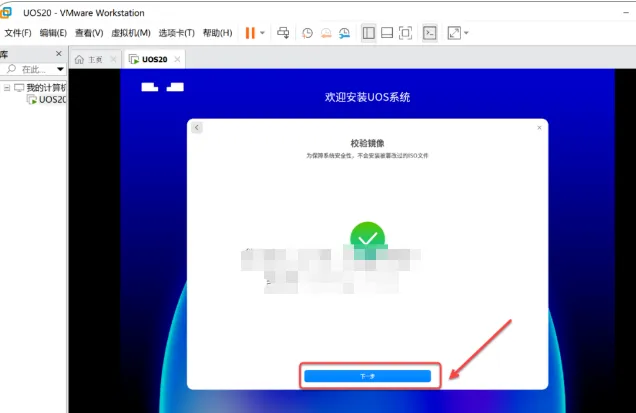Send Ctrl+Alt+Del to the virtual machine

[283, 33]
